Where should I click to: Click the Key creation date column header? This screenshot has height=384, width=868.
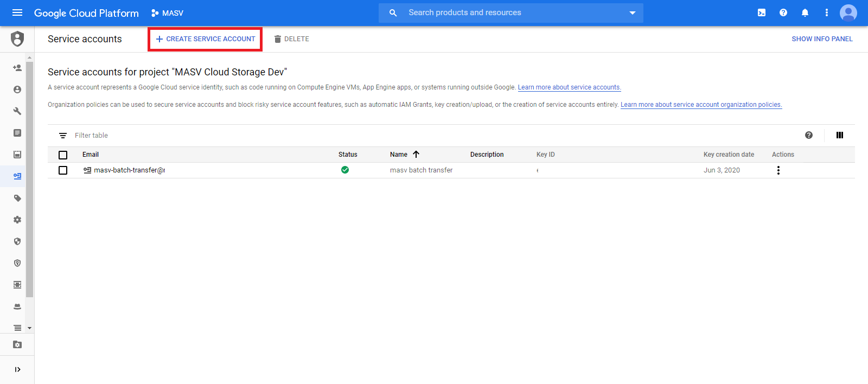point(729,155)
